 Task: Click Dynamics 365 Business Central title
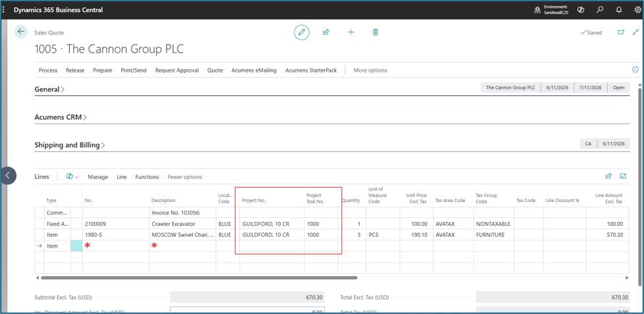58,10
